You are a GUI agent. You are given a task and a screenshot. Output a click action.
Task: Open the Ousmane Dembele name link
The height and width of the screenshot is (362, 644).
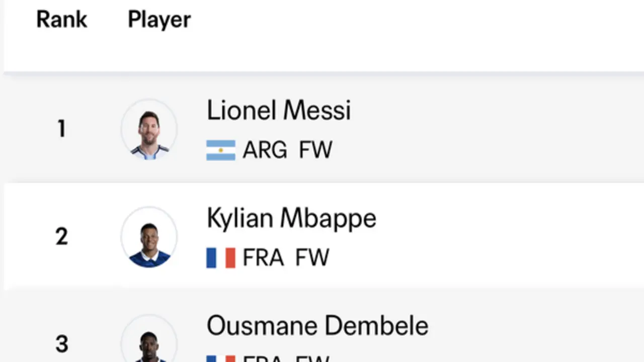pyautogui.click(x=317, y=325)
